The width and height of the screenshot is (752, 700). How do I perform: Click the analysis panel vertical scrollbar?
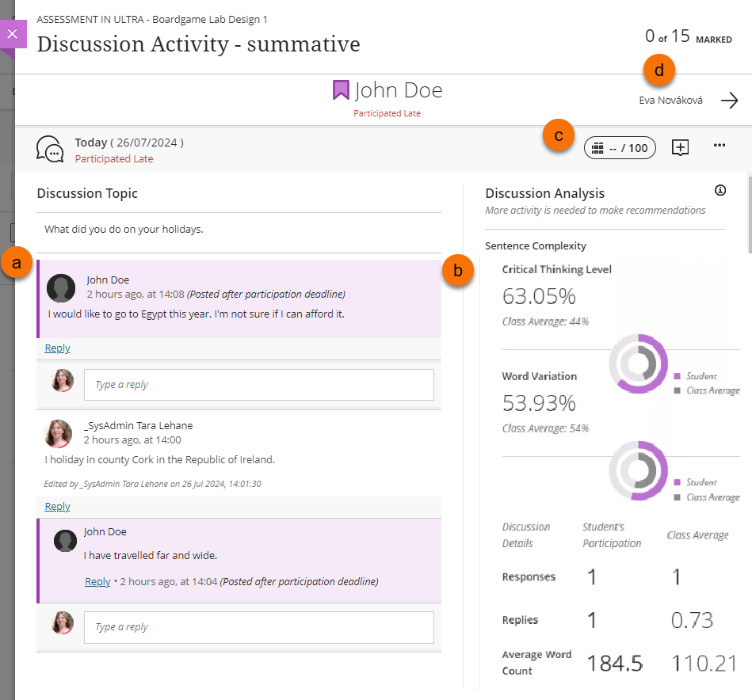749,214
